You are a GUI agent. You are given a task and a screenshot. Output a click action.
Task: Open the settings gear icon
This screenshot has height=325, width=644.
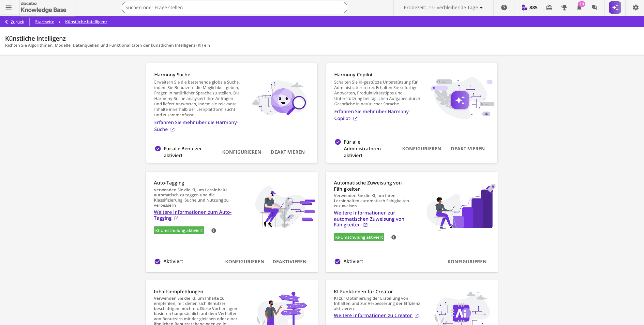pyautogui.click(x=635, y=8)
